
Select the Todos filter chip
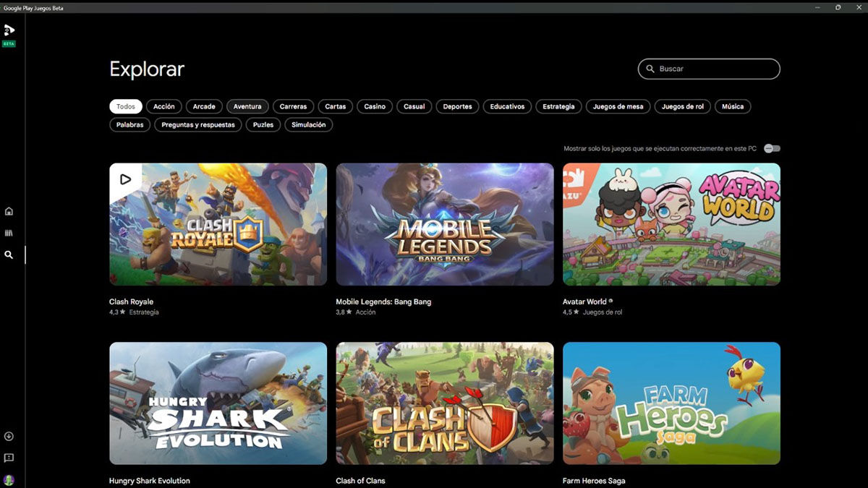pos(125,106)
